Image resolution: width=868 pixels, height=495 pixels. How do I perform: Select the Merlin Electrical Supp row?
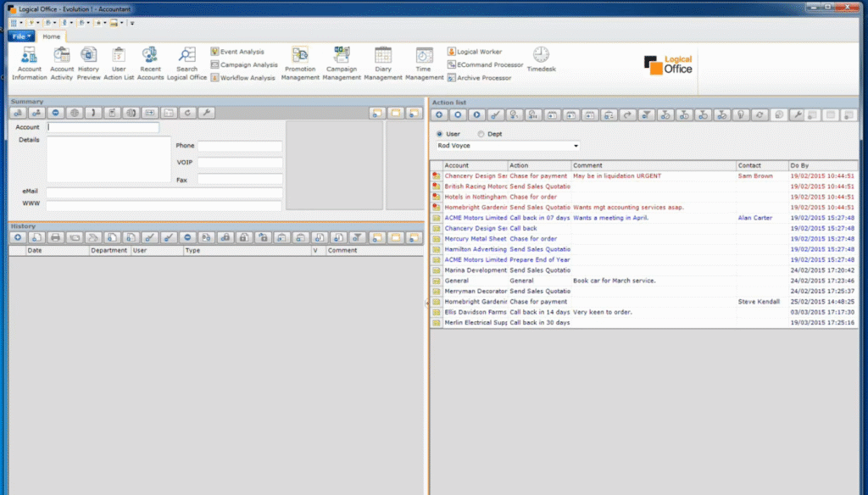[x=644, y=323]
